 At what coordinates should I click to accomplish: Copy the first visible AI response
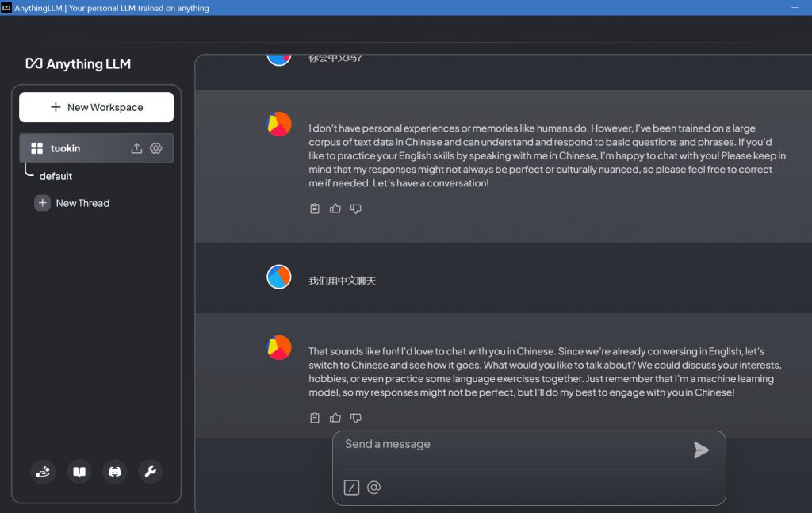click(315, 209)
